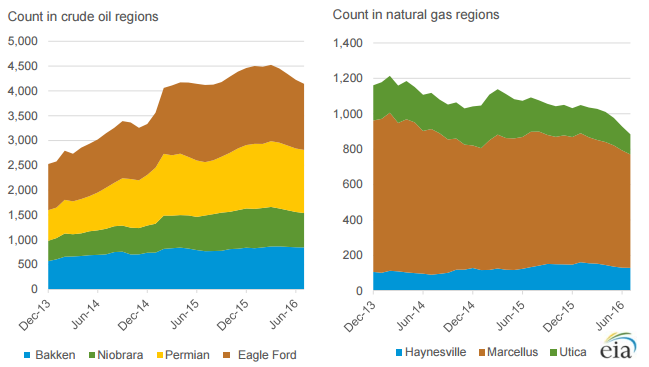
Task: Click the Permian legend label
Action: [187, 355]
